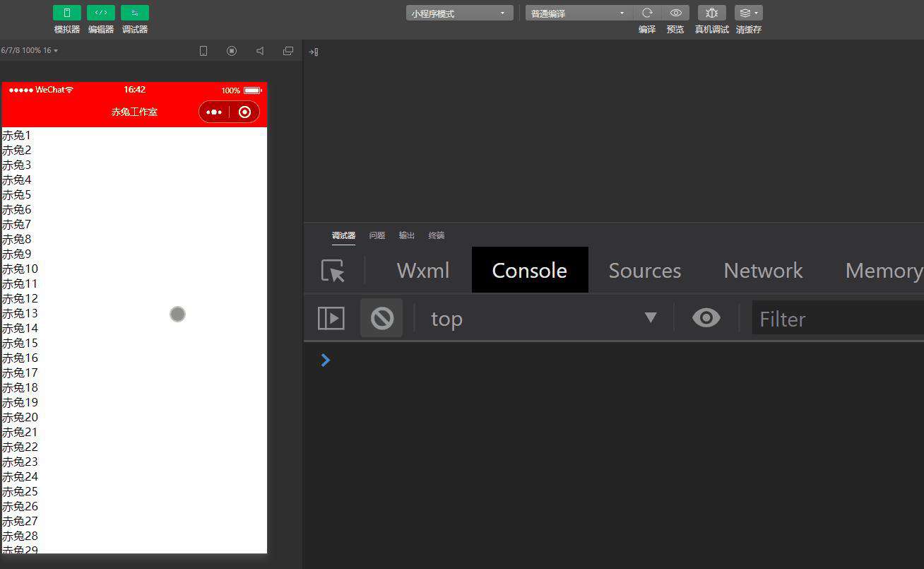The image size is (924, 569).
Task: Open the Wxml tab
Action: [423, 271]
